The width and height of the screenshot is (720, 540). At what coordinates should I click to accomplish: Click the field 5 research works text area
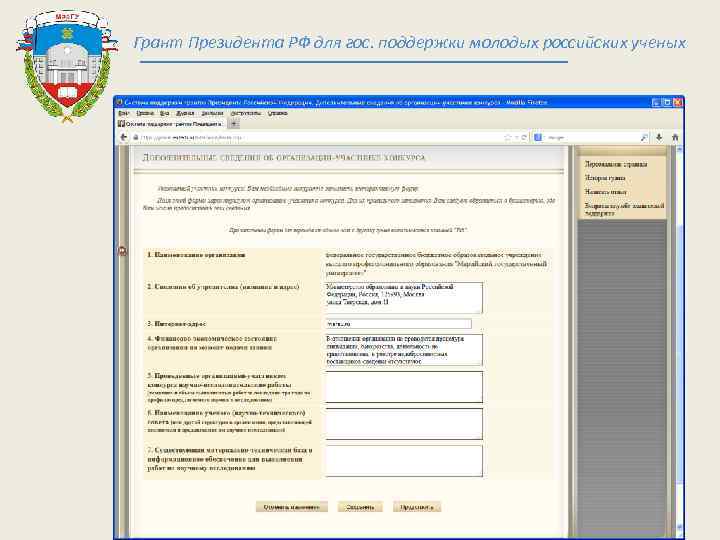click(404, 387)
